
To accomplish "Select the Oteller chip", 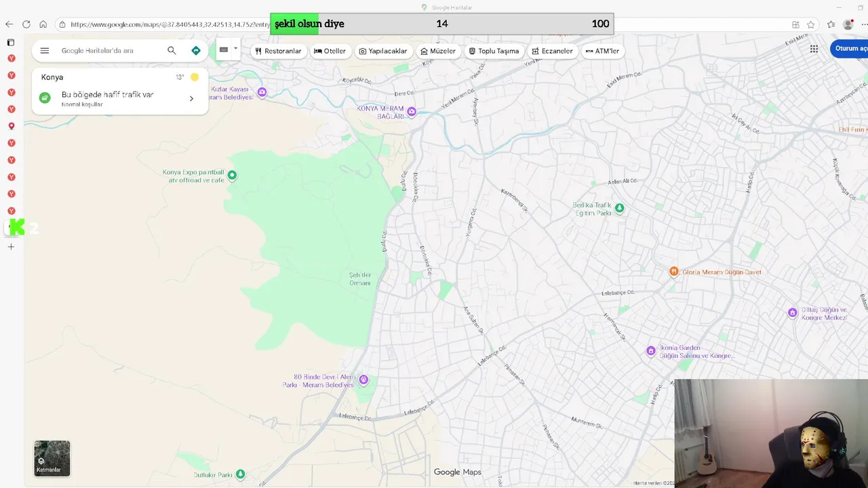I will pyautogui.click(x=330, y=51).
